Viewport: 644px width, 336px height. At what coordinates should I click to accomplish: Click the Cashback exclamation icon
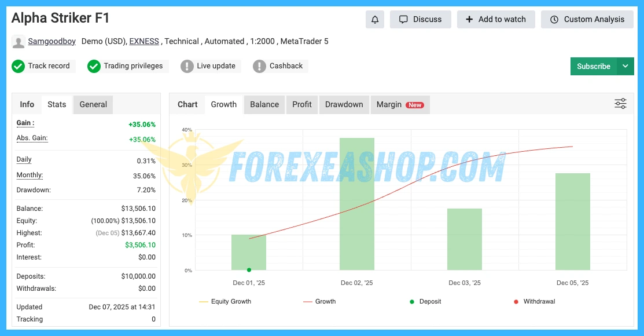click(x=259, y=66)
